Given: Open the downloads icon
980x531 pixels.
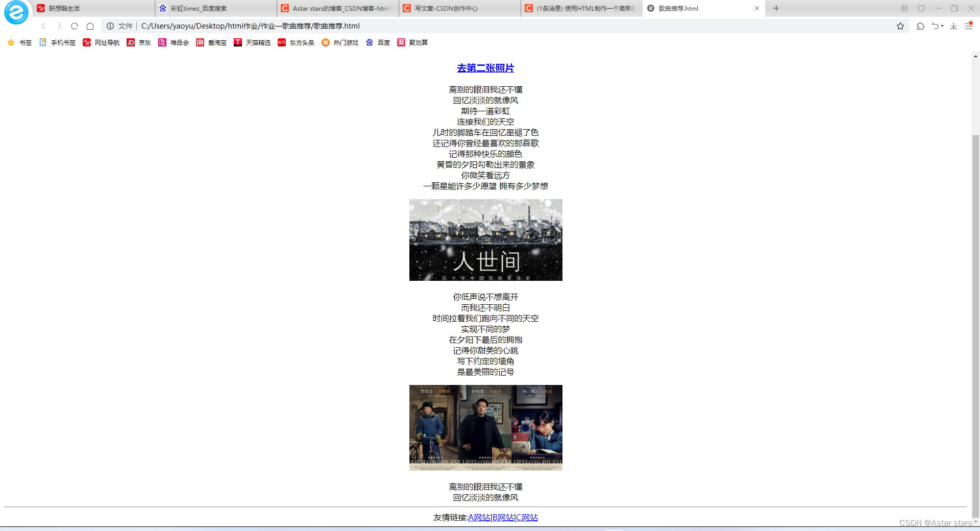Looking at the screenshot, I should coord(953,26).
